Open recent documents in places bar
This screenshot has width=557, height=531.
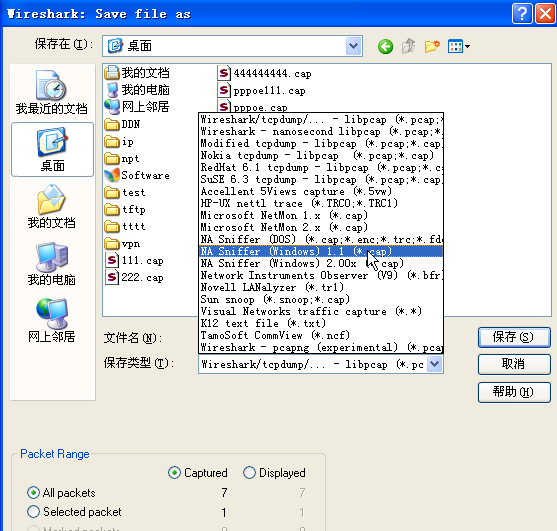coord(52,93)
